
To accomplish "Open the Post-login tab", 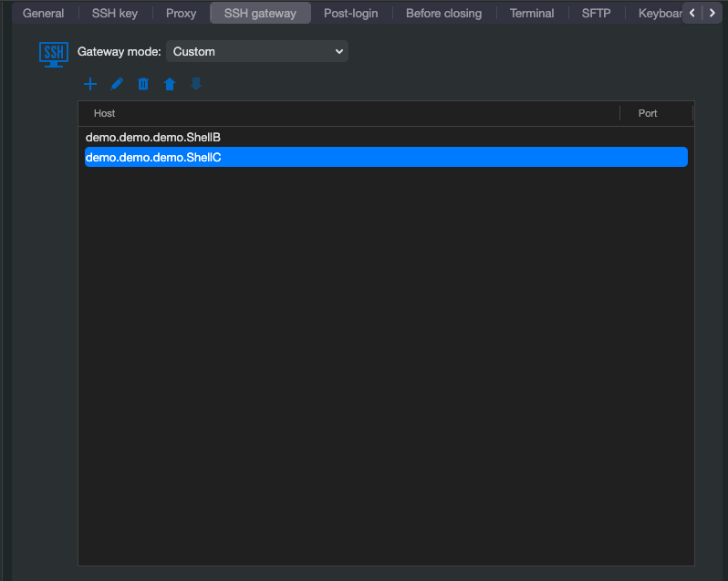I will pos(351,13).
